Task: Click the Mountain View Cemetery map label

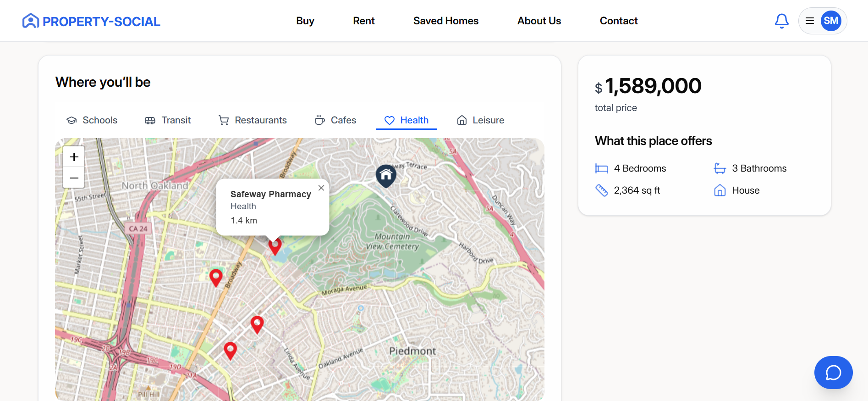Action: click(392, 241)
